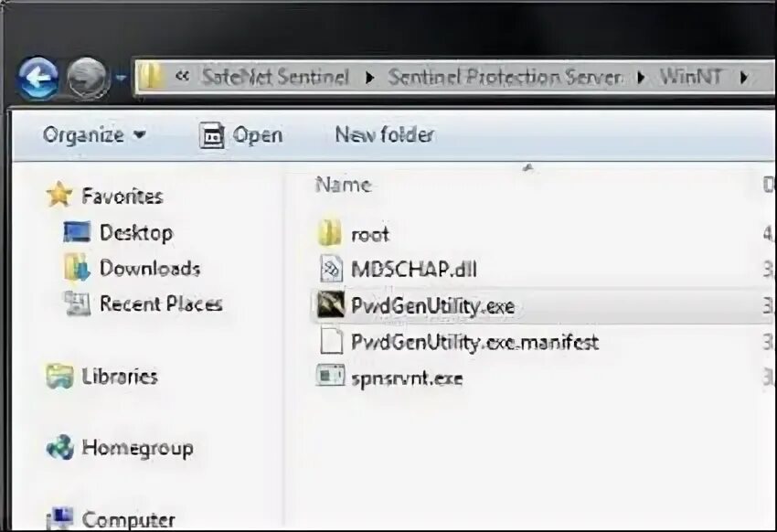The image size is (777, 532).
Task: Expand arrow after Sentinel Protection Server
Action: pos(641,78)
